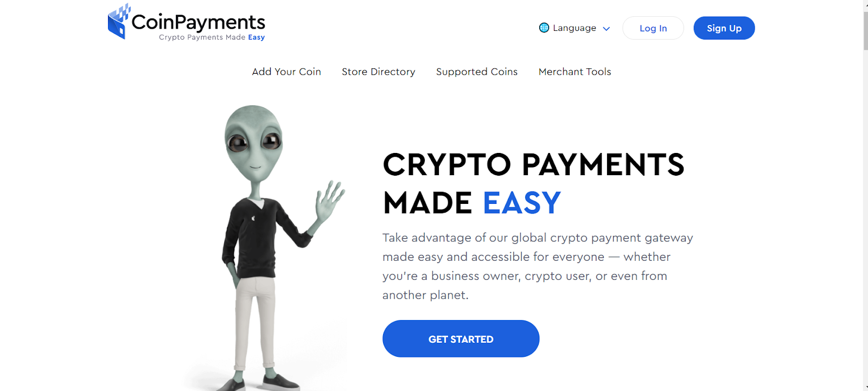
Task: Click the globe icon beside Language
Action: coord(544,28)
